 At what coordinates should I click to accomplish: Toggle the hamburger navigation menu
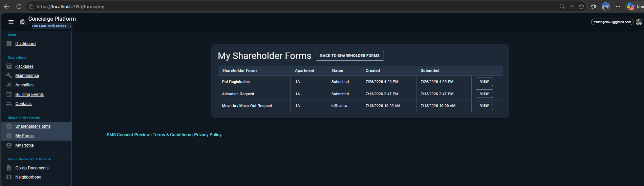[x=11, y=22]
